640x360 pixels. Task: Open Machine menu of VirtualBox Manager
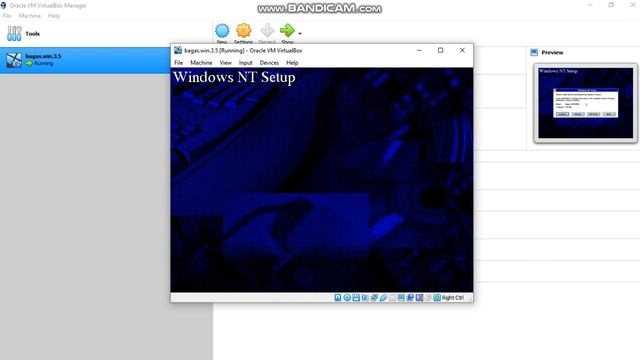click(x=30, y=16)
